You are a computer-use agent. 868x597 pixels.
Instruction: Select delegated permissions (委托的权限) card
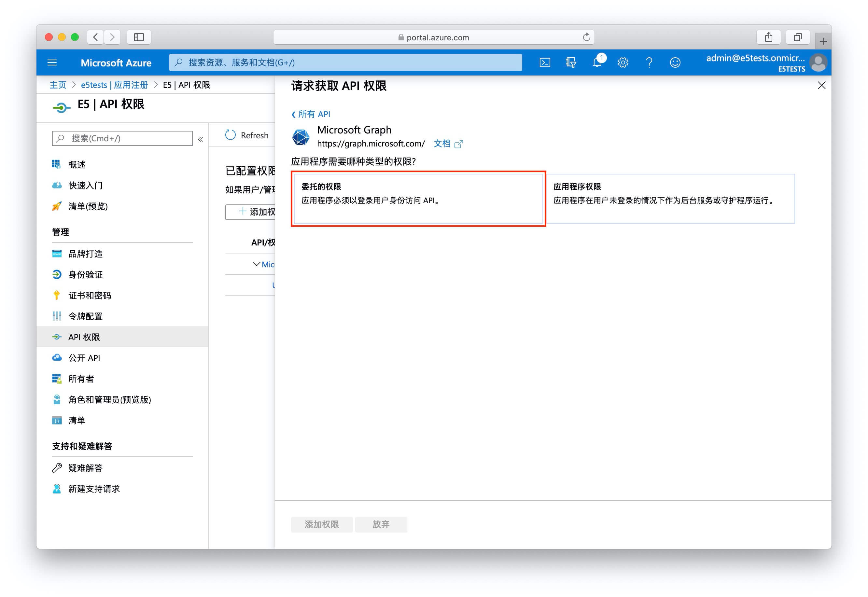418,199
